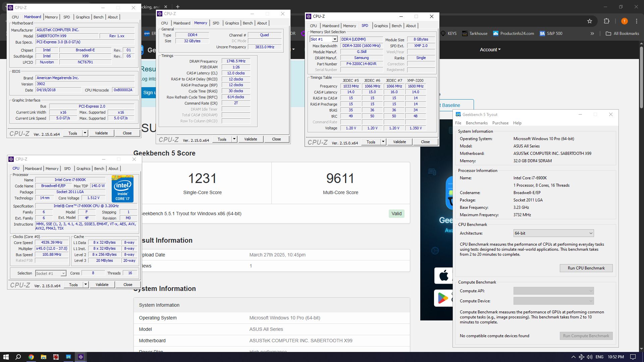
Task: Open the KEYS bookmark
Action: (x=448, y=34)
